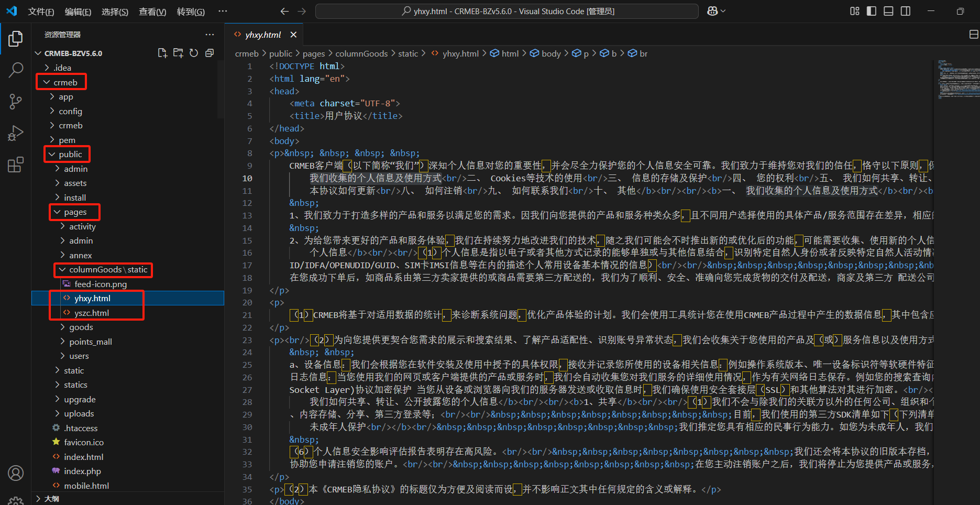Image resolution: width=980 pixels, height=505 pixels.
Task: Go back with the navigation arrow
Action: click(284, 11)
